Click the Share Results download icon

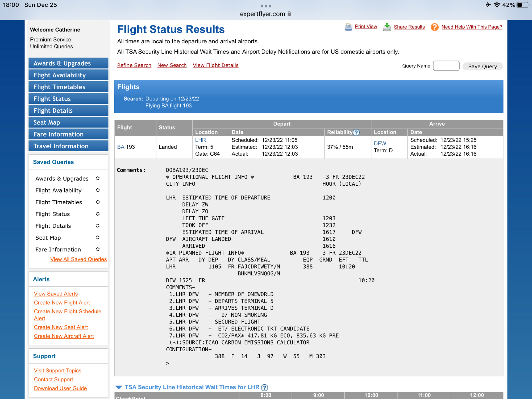click(387, 27)
